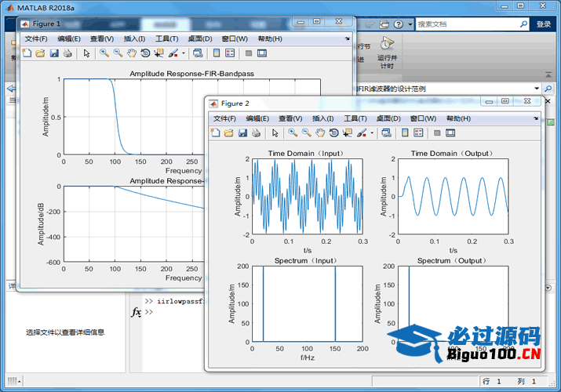This screenshot has height=392, width=561.
Task: Select Zoom In tool in Figure 2 toolbar
Action: pos(293,133)
